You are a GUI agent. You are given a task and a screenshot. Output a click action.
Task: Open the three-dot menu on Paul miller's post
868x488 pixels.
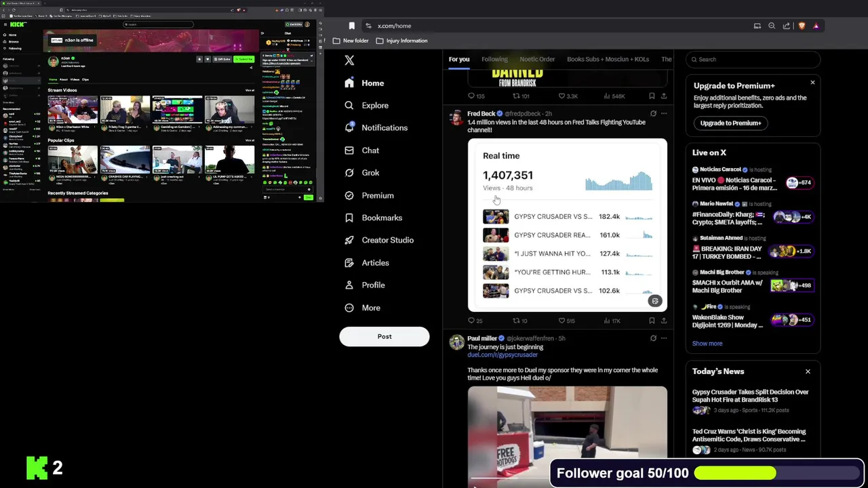[x=664, y=338]
